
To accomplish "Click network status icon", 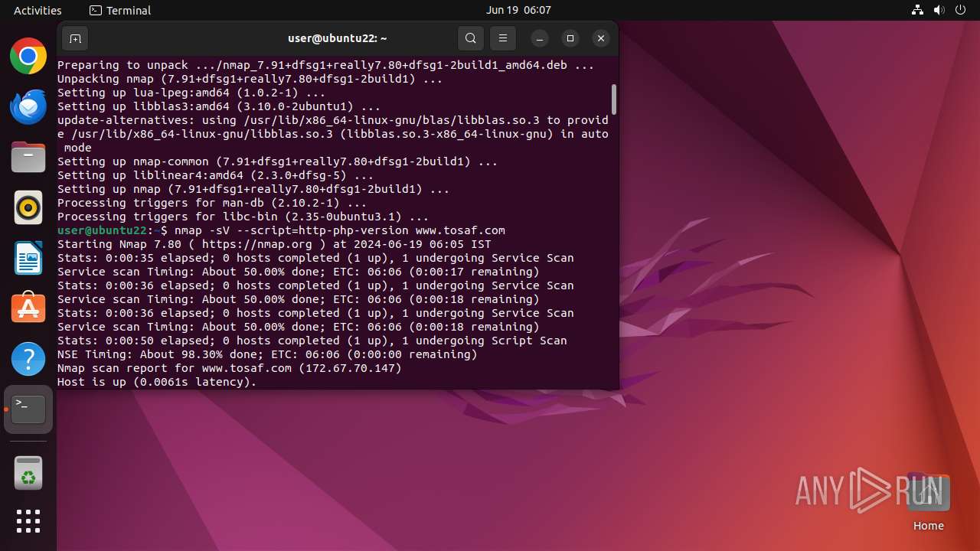I will coord(918,10).
